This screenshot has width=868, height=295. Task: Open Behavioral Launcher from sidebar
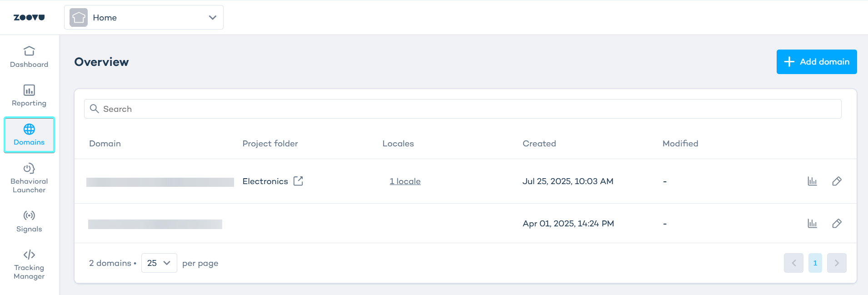[29, 178]
